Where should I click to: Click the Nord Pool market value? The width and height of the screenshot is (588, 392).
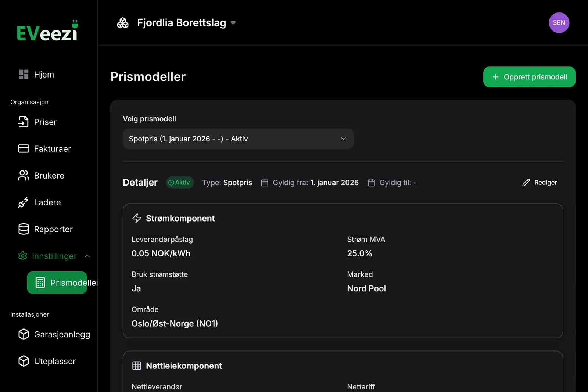[x=366, y=288]
